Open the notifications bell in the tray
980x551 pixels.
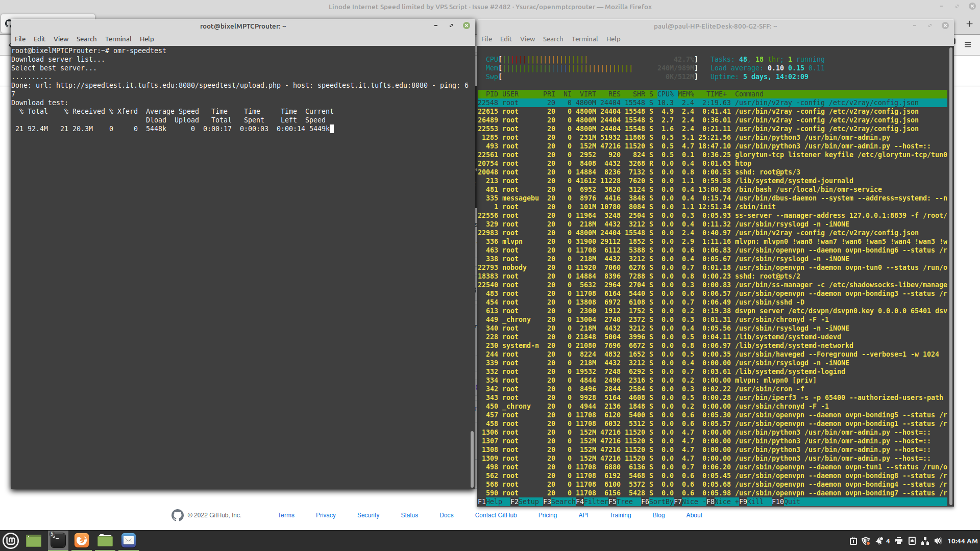pyautogui.click(x=879, y=541)
